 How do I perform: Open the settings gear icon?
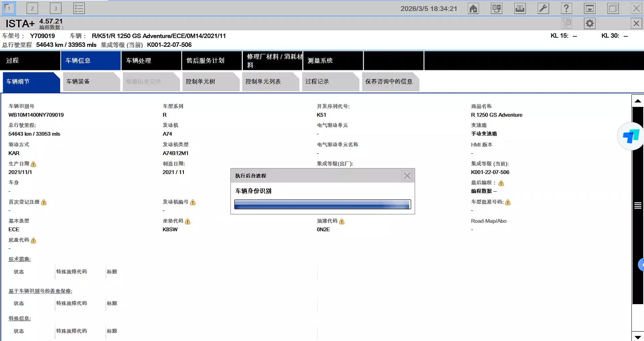pyautogui.click(x=589, y=24)
